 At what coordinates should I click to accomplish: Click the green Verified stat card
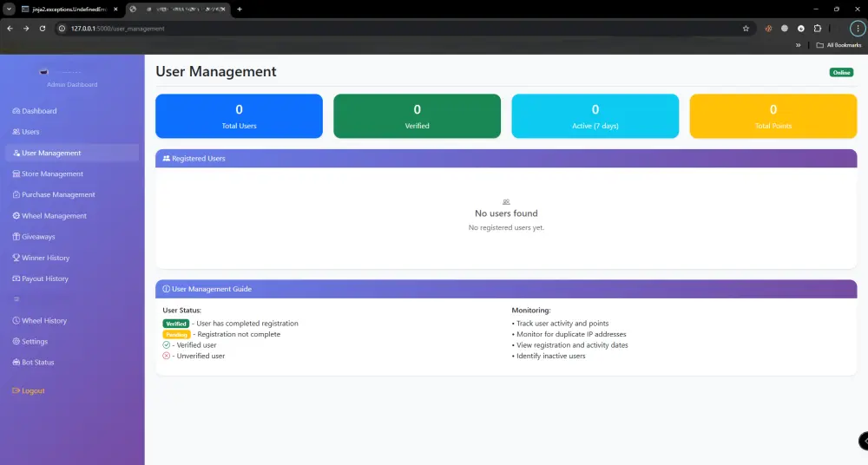[x=417, y=115]
